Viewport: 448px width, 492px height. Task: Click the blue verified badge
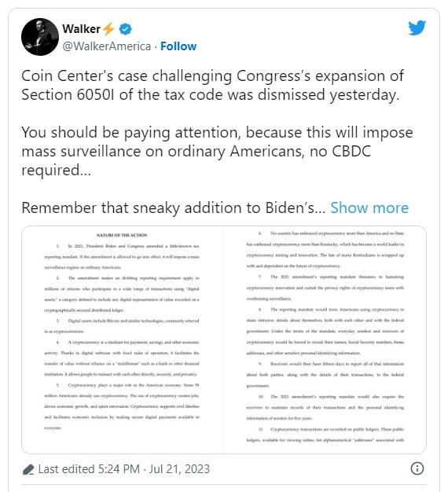125,29
